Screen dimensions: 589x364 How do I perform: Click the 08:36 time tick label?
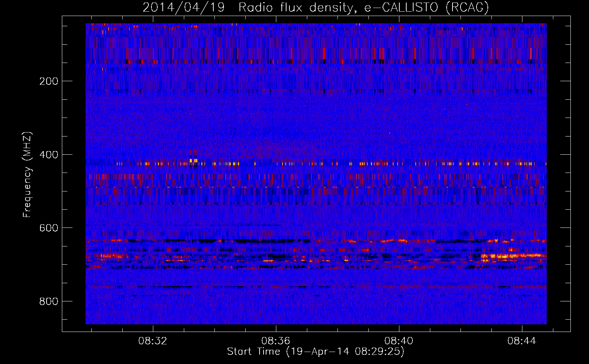point(276,341)
